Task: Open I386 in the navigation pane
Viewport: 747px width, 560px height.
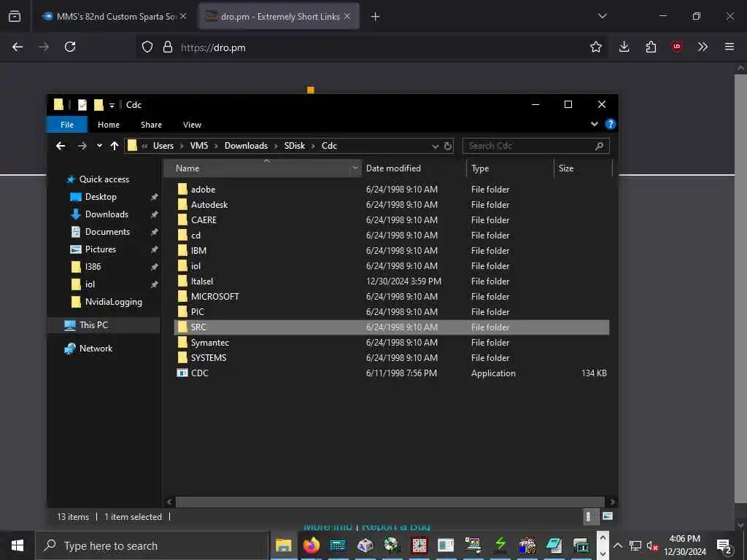Action: (93, 267)
